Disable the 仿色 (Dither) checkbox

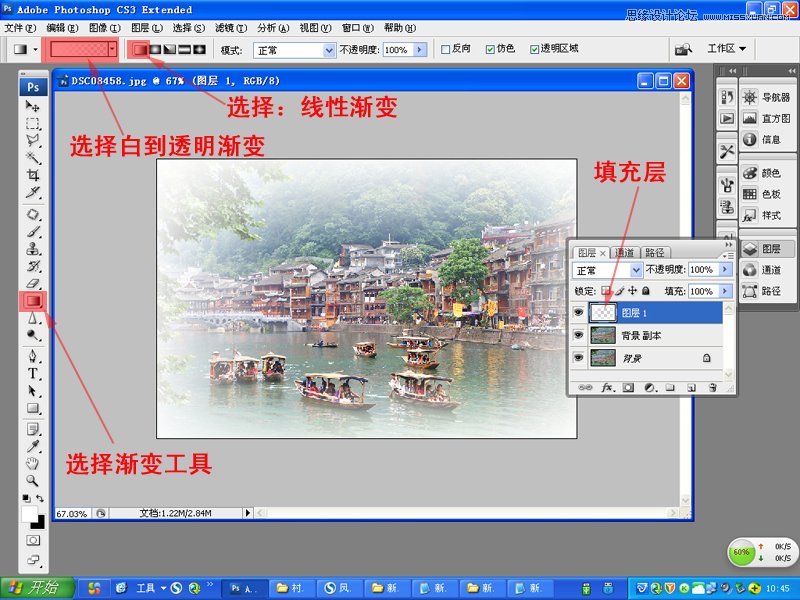[x=489, y=48]
